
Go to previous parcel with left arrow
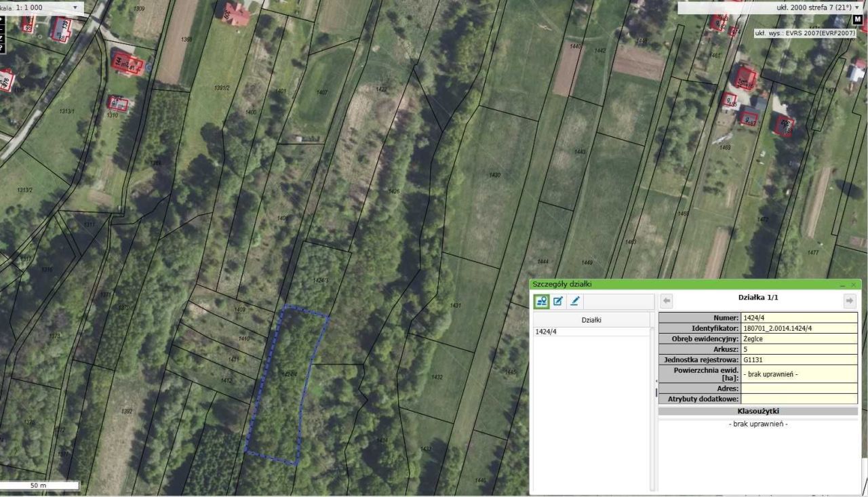pyautogui.click(x=667, y=301)
